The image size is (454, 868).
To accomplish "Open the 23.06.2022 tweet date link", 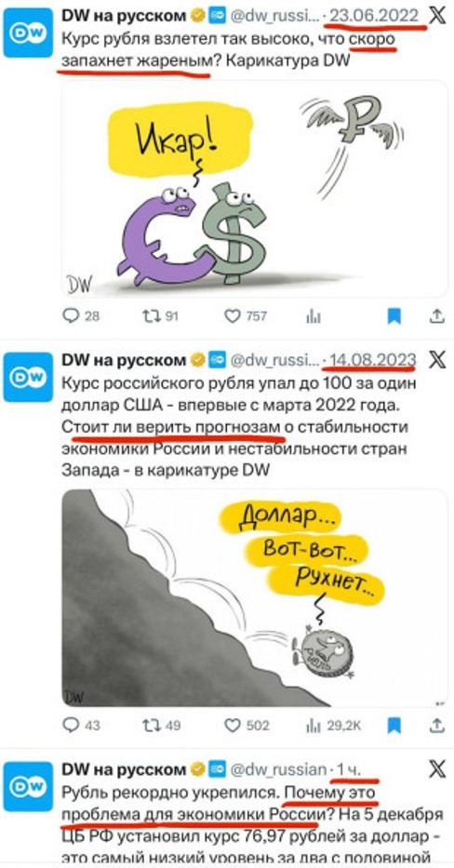I will 374,16.
